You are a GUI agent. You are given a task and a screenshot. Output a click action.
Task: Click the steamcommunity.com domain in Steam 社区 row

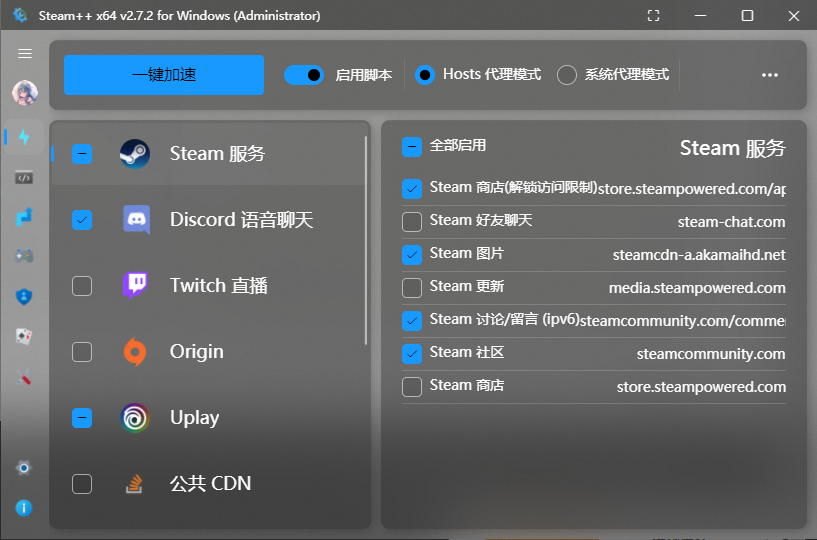tap(711, 354)
